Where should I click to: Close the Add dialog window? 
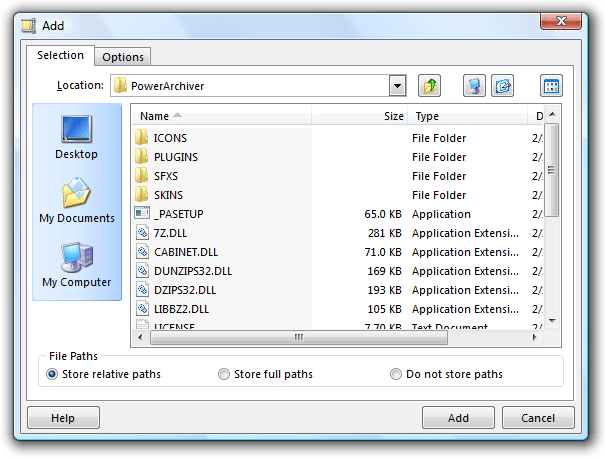coord(561,21)
